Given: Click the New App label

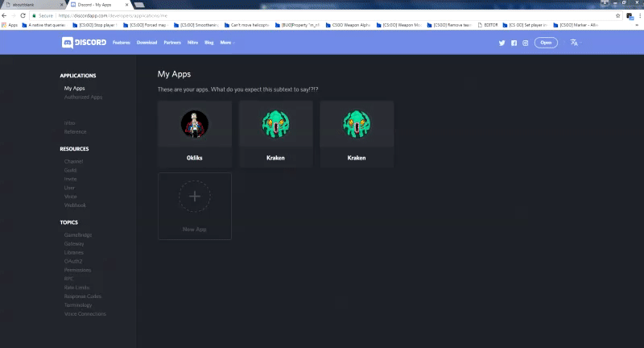Looking at the screenshot, I should (x=195, y=230).
